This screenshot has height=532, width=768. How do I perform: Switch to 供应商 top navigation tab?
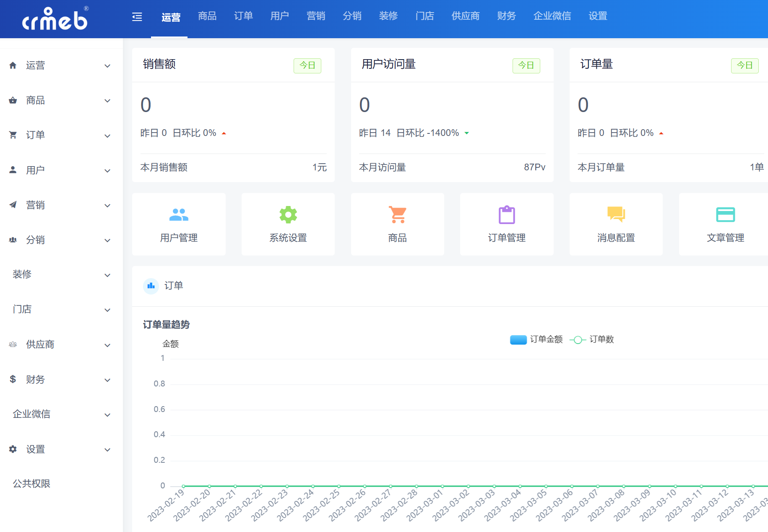pos(466,16)
